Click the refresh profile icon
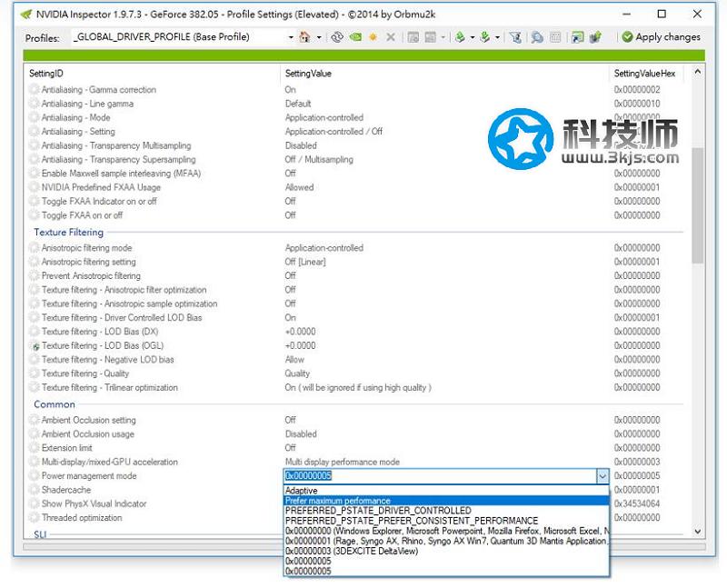Screen dimensions: 727x588 (337, 37)
